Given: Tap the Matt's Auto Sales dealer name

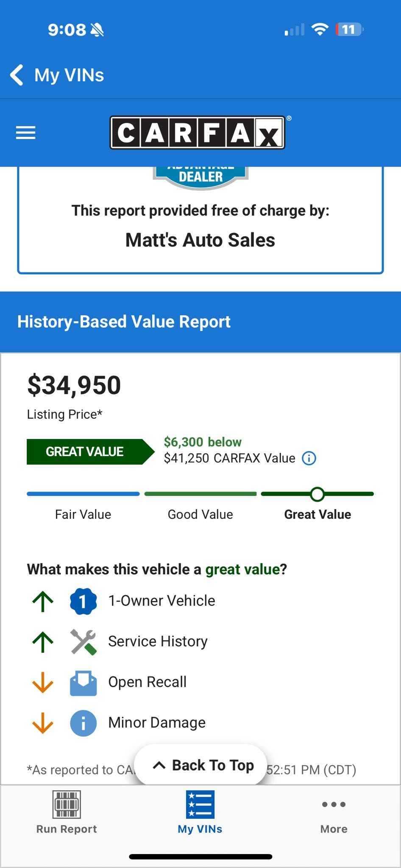Looking at the screenshot, I should [x=200, y=240].
